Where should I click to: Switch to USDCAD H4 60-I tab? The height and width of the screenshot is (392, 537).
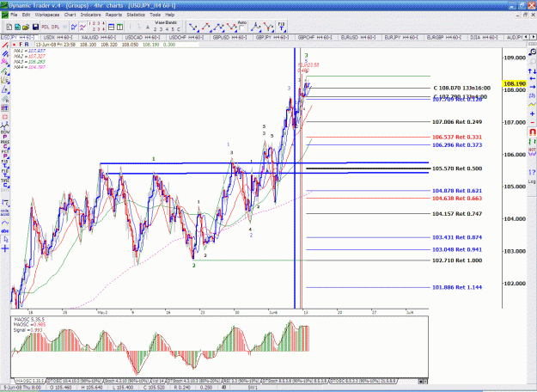(x=143, y=37)
